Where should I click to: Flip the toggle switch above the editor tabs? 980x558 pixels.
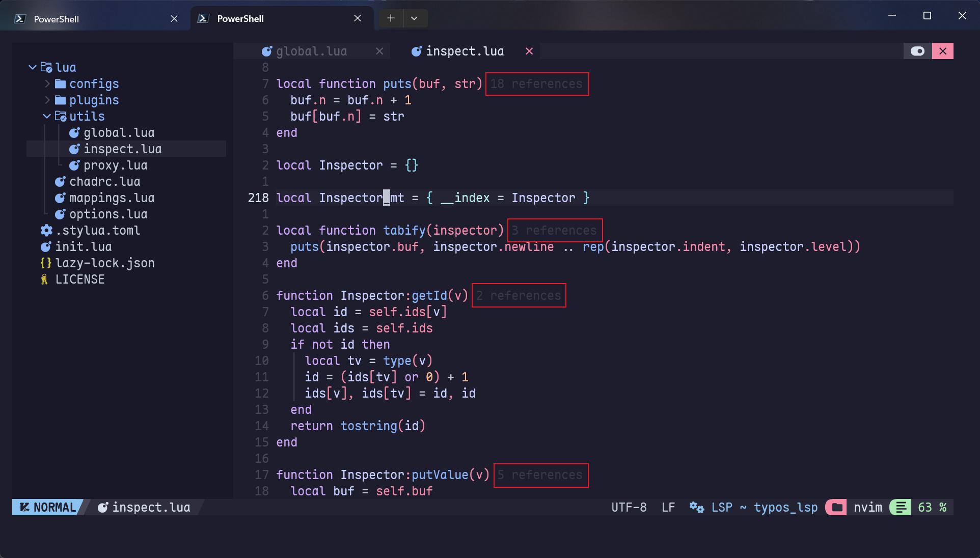tap(918, 51)
